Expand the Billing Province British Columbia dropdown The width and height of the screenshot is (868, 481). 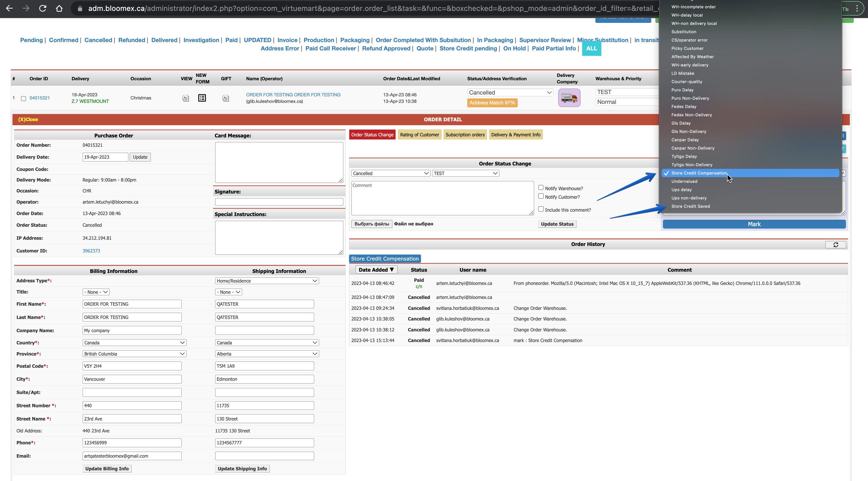click(x=134, y=354)
